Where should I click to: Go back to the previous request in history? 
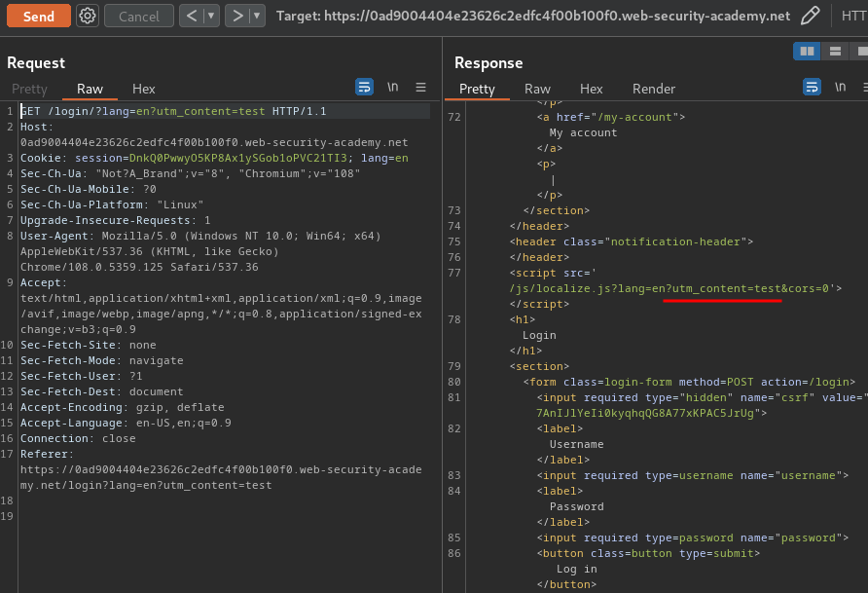[x=192, y=16]
